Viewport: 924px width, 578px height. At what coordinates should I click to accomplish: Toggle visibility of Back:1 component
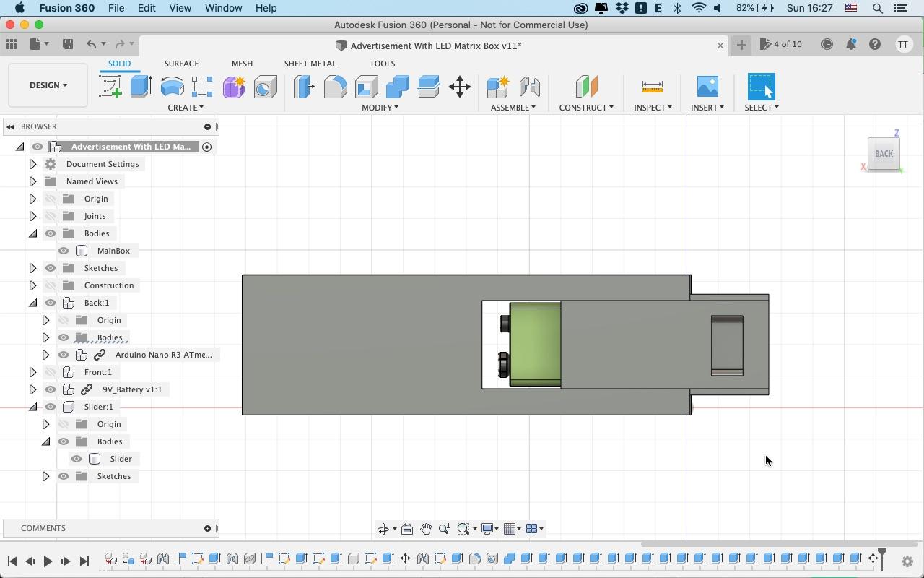(x=51, y=303)
